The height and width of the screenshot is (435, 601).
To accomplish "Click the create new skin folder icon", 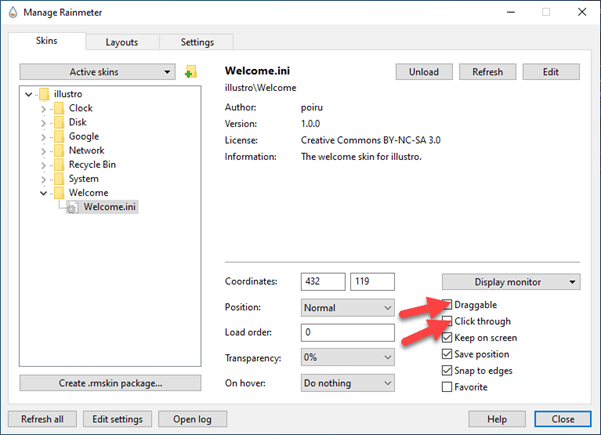I will coord(190,72).
